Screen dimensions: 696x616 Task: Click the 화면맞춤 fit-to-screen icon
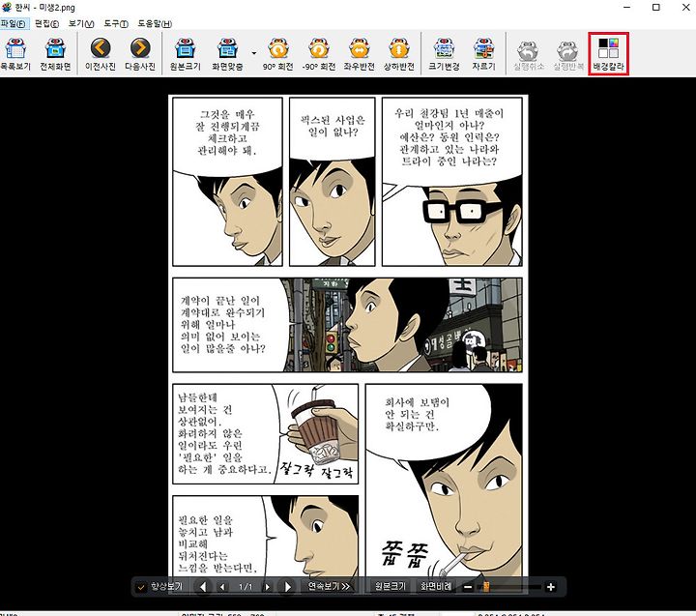pos(227,54)
